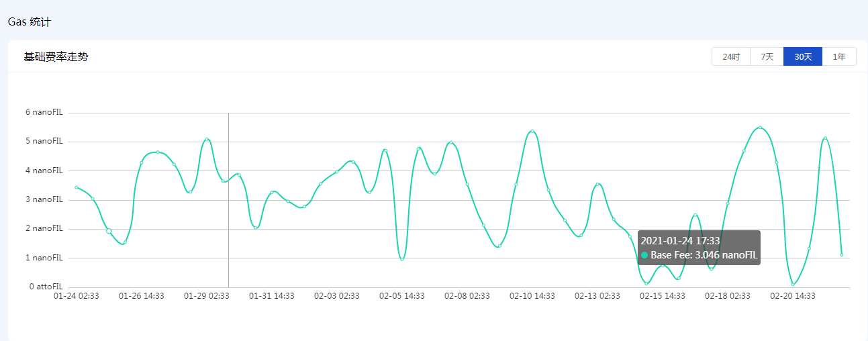Click the Base Fee: 3.046 nanoFIL tooltip value

704,255
